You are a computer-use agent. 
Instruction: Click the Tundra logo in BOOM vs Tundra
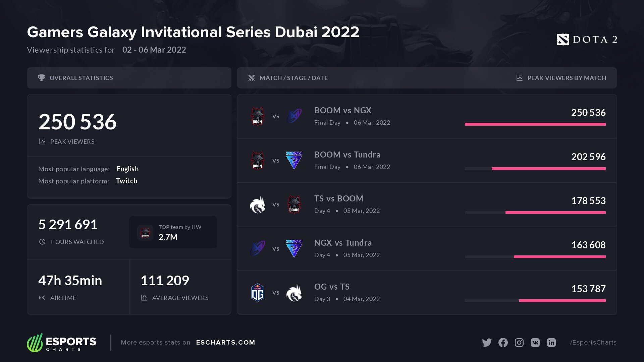coord(294,160)
